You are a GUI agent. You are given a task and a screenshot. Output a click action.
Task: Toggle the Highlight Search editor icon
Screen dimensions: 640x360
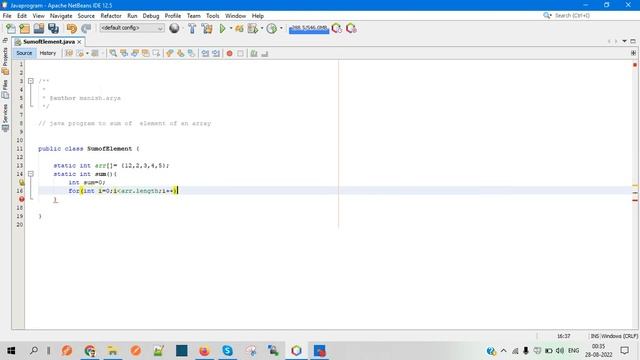pyautogui.click(x=145, y=53)
